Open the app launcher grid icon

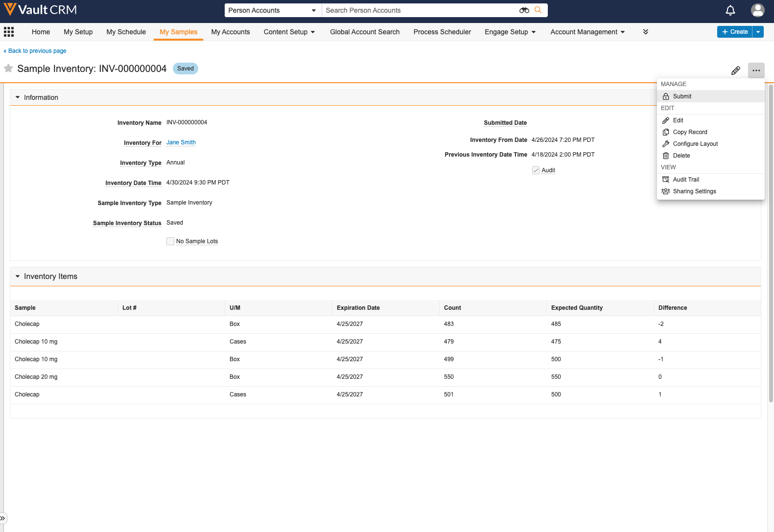[9, 32]
